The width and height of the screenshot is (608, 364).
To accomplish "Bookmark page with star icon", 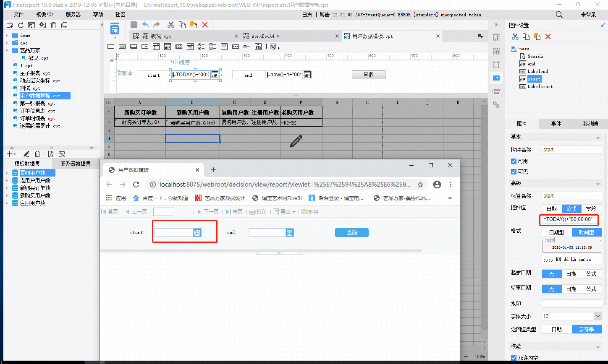I will (420, 185).
